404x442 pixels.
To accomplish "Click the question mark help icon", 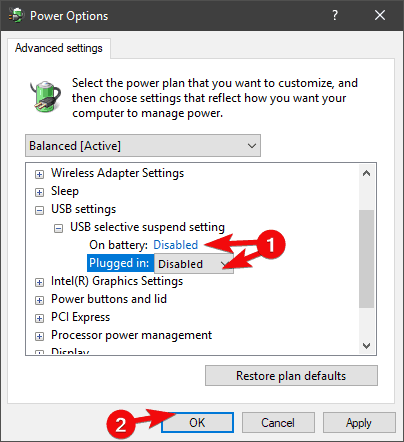I will [x=335, y=15].
